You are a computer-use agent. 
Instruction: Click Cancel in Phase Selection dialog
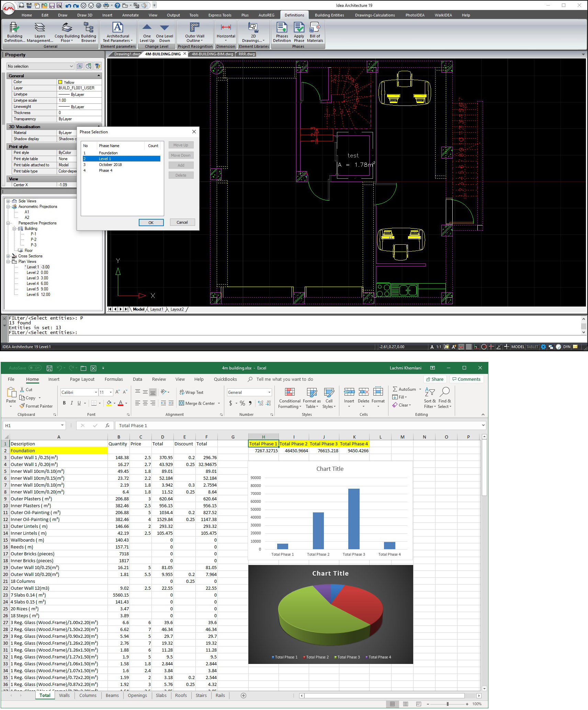[182, 222]
